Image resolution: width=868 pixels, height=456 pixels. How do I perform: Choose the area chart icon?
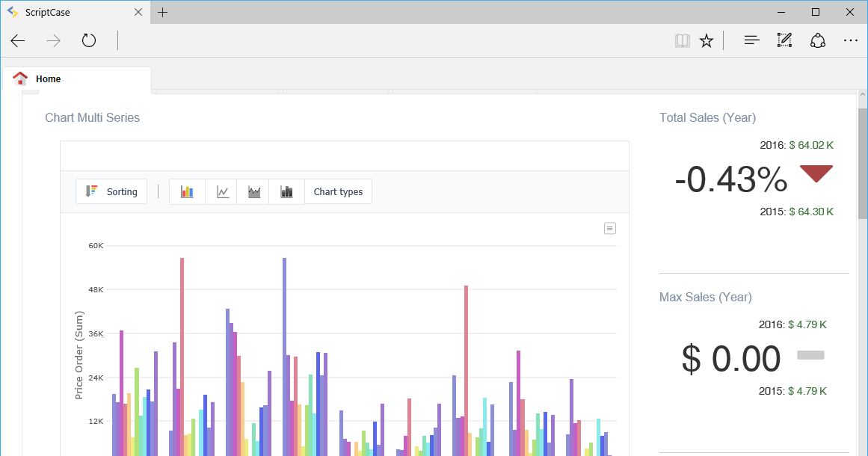point(254,192)
